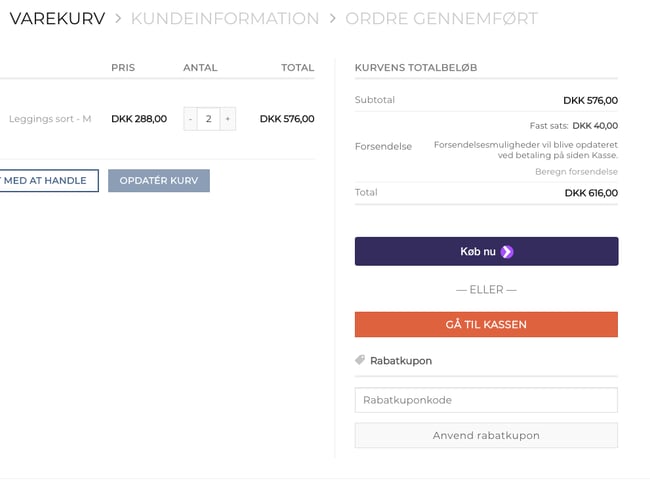The width and height of the screenshot is (650, 500).
Task: Apply the coupon with Anvend rabatkupon
Action: tap(486, 436)
